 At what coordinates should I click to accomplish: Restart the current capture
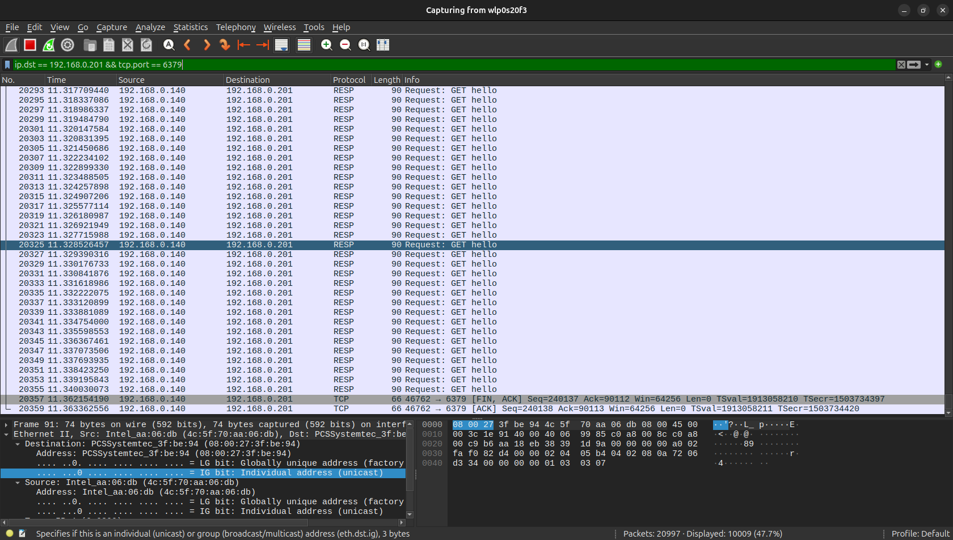click(49, 45)
